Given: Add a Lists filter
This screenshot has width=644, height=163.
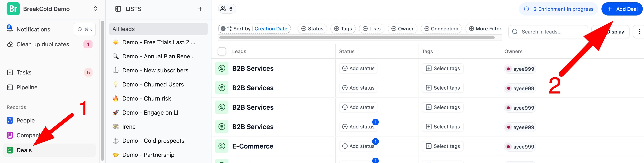Looking at the screenshot, I should (x=372, y=29).
